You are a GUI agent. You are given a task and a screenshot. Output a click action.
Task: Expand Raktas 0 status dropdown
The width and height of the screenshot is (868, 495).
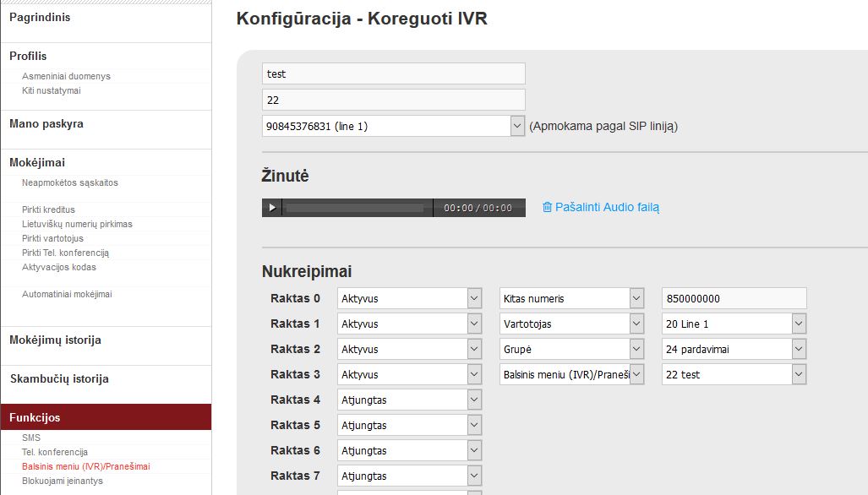[409, 299]
